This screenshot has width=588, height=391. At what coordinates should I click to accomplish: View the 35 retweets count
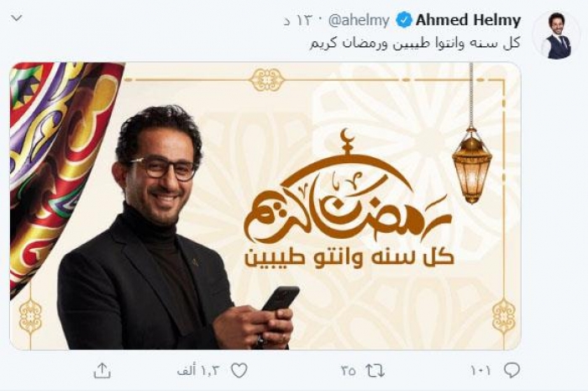[349, 371]
